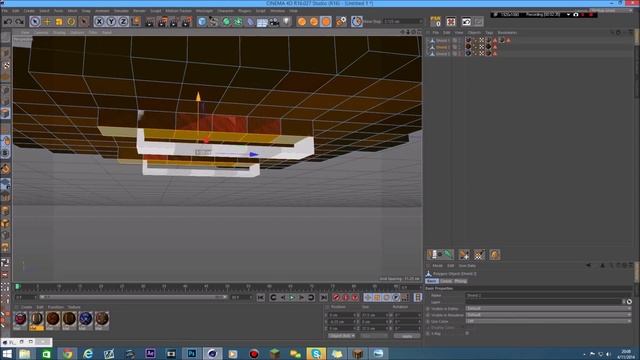Click Record Active Objects button
This screenshot has height=360, width=640.
(x=336, y=298)
